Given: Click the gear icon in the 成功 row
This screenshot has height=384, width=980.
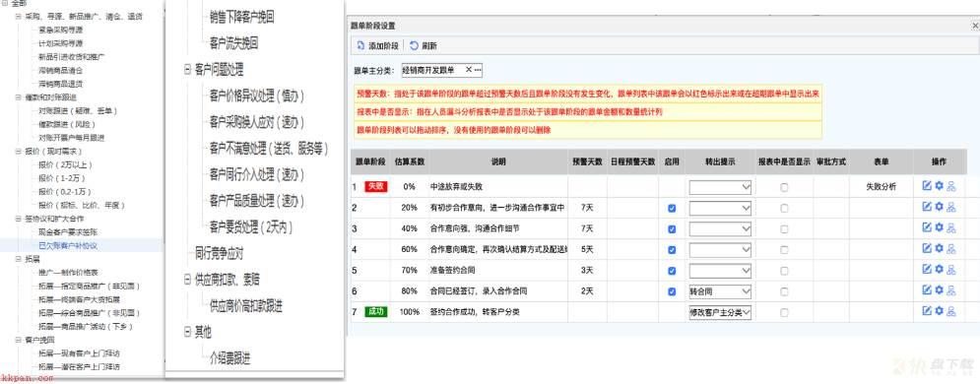Looking at the screenshot, I should coord(939,311).
